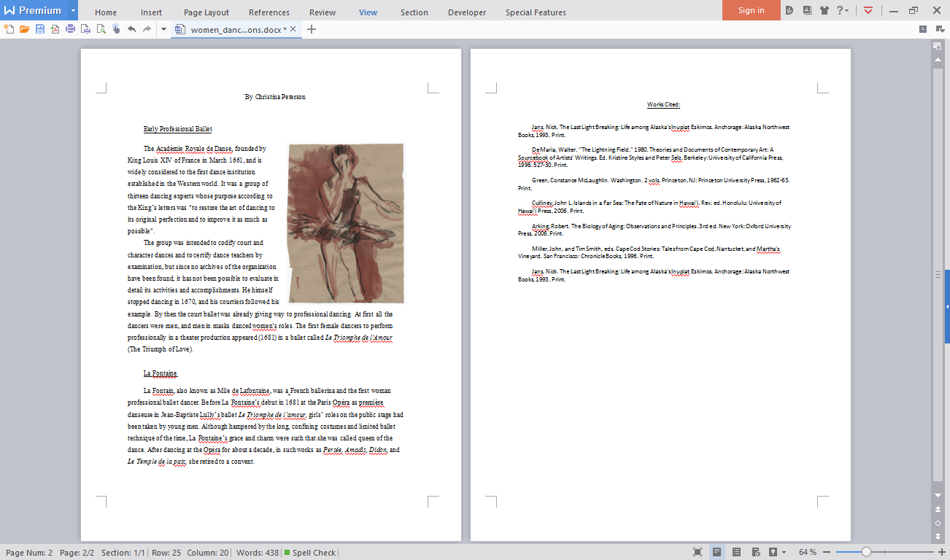
Task: Activate full screen reading mode in status bar
Action: coord(698,552)
